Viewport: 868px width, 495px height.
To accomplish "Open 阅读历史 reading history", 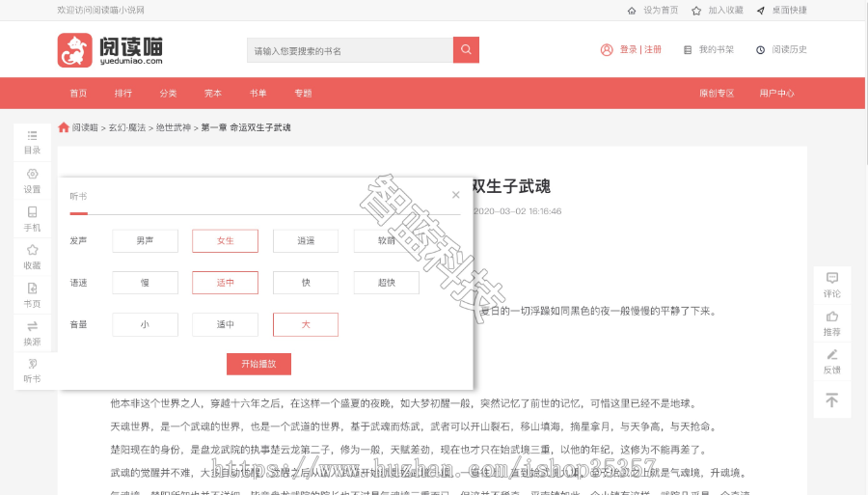I will pyautogui.click(x=781, y=50).
